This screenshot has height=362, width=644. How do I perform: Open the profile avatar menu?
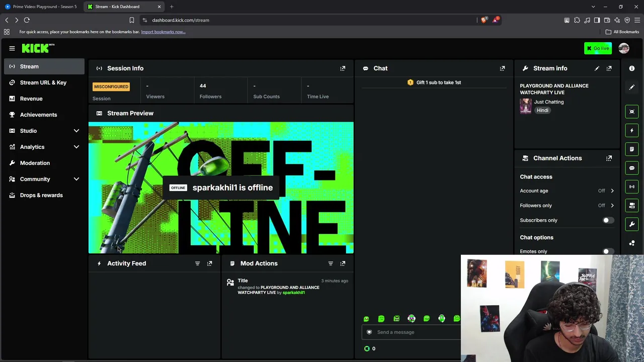point(624,48)
